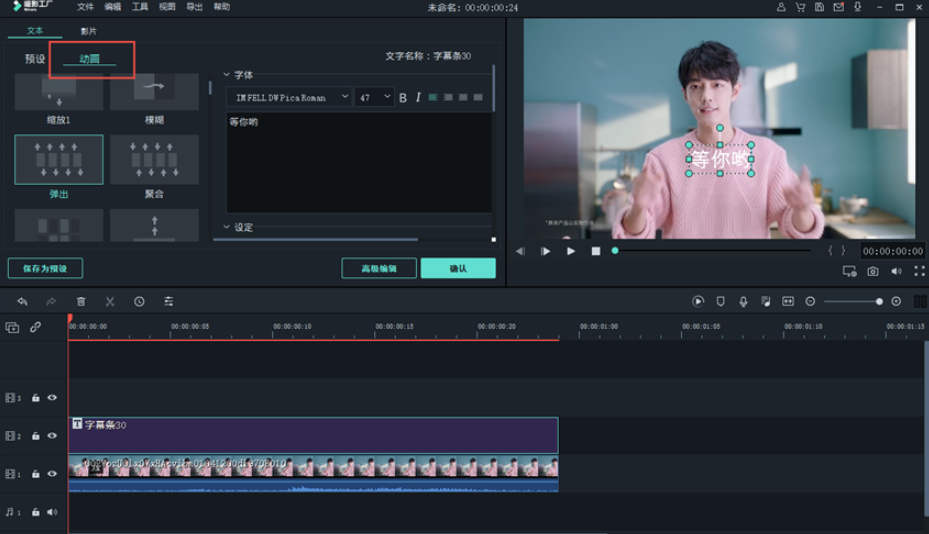Open the font size 47 dropdown
The height and width of the screenshot is (534, 929).
click(x=374, y=98)
